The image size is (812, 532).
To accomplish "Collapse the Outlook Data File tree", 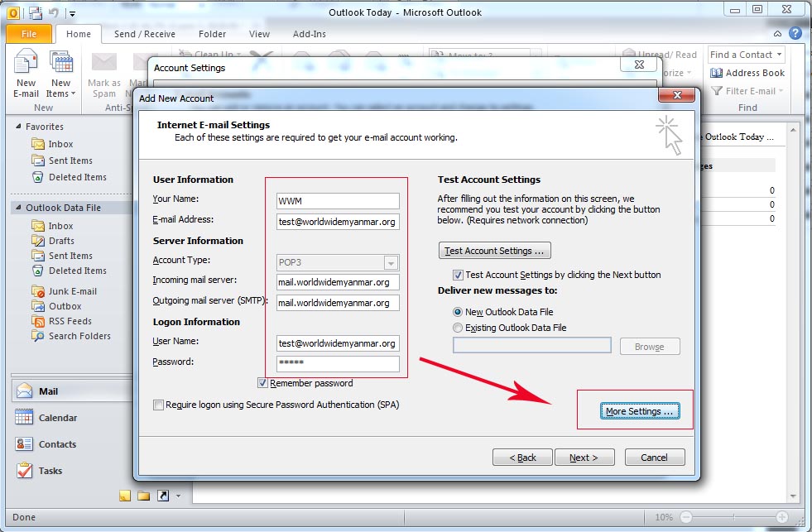I will click(17, 208).
